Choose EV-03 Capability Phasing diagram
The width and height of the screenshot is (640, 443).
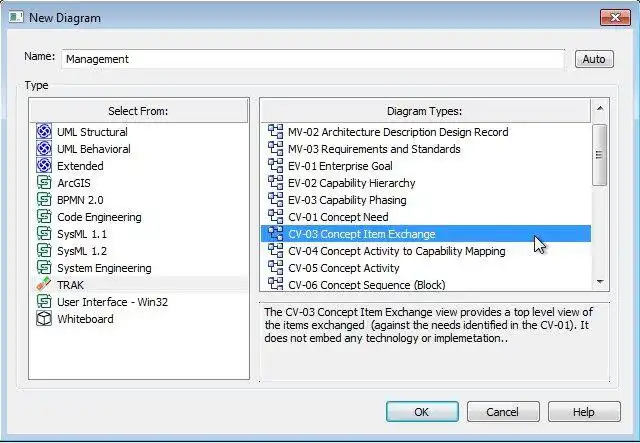(x=346, y=200)
